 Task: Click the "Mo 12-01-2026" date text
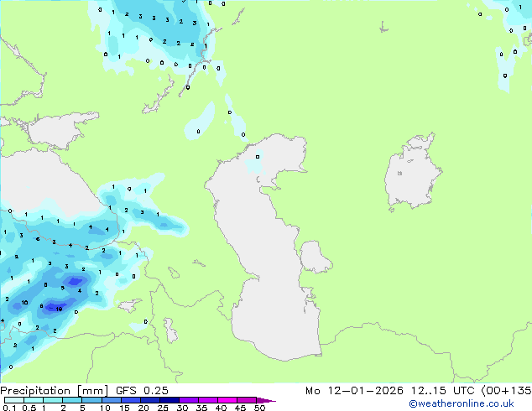click(354, 391)
